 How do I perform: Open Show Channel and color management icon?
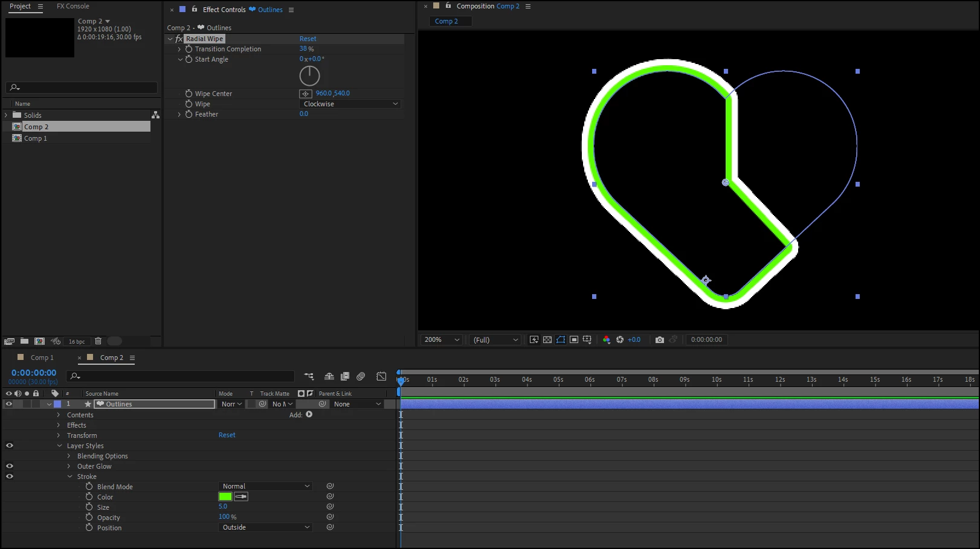pyautogui.click(x=607, y=340)
